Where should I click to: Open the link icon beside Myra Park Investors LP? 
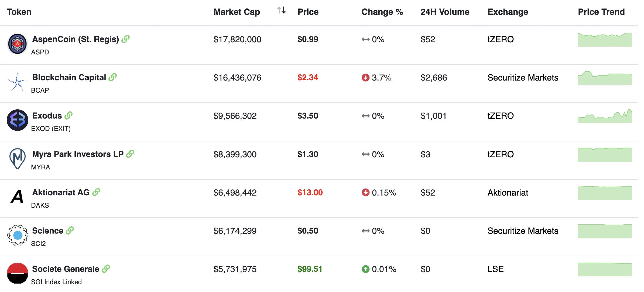click(130, 154)
